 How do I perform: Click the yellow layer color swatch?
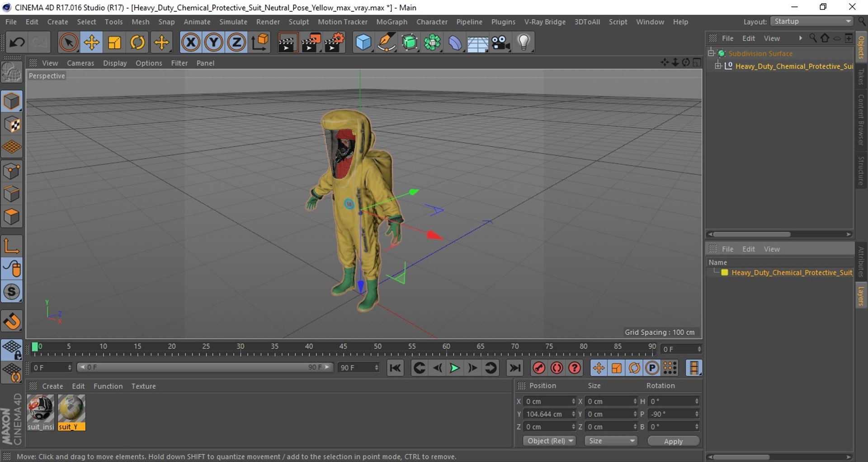tap(725, 273)
